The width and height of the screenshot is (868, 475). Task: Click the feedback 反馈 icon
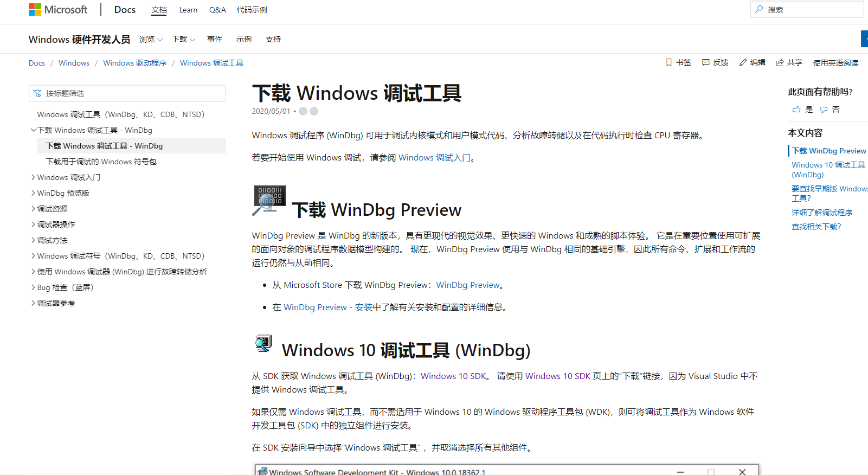pos(705,62)
